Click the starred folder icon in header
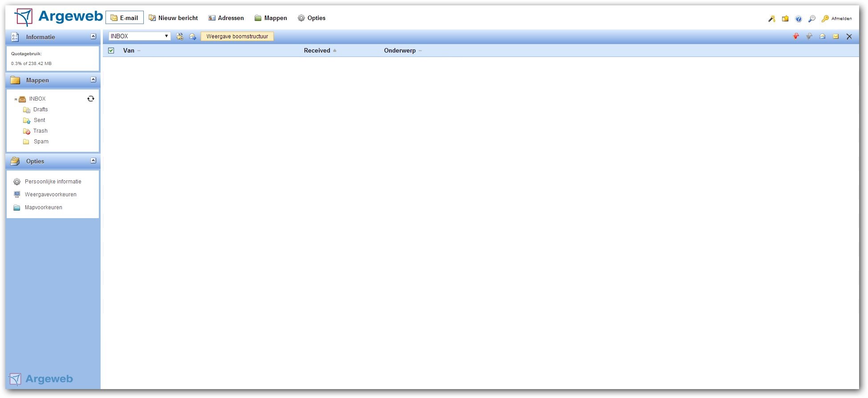This screenshot has height=398, width=868. (785, 19)
